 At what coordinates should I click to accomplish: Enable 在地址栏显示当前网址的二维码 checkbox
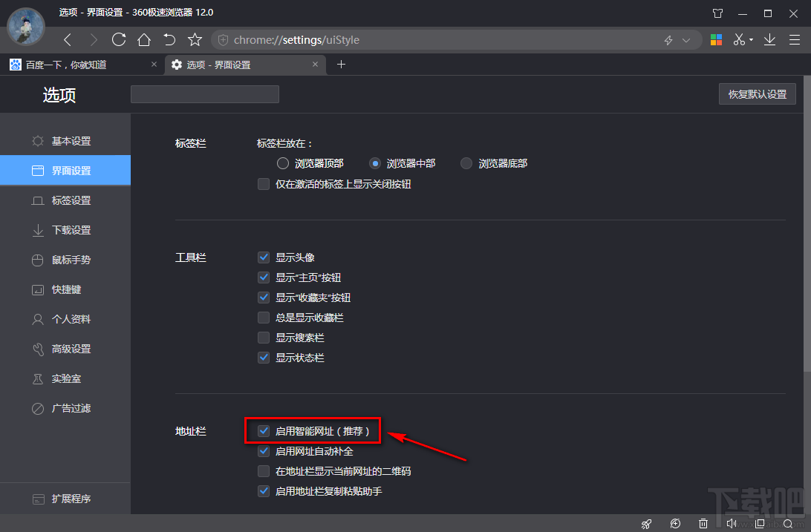click(x=264, y=471)
